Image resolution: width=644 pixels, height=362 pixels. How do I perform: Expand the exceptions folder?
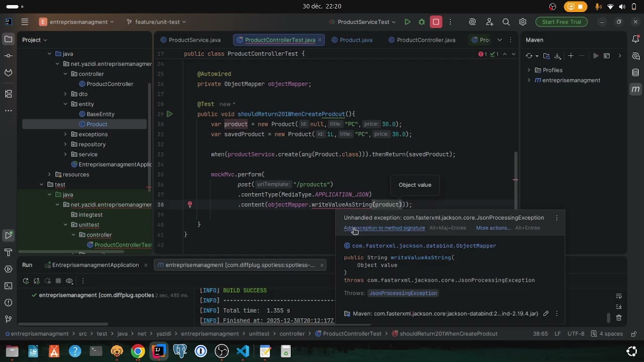click(65, 134)
